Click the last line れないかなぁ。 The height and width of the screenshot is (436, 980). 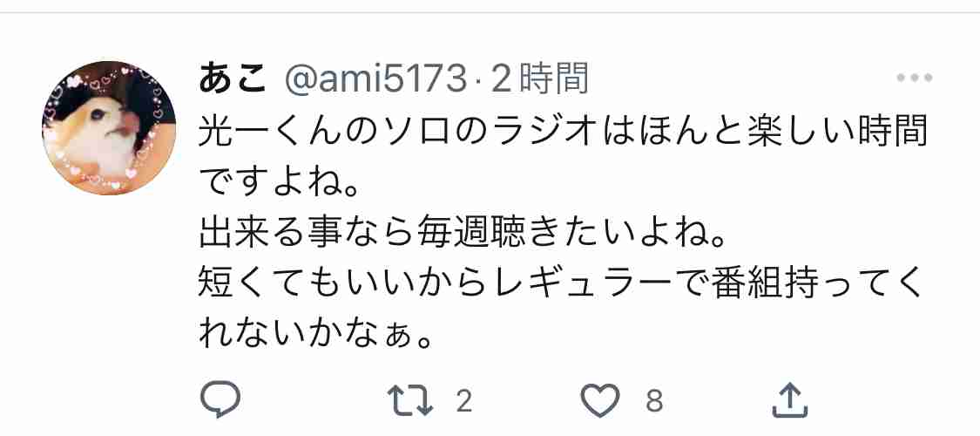click(x=315, y=337)
